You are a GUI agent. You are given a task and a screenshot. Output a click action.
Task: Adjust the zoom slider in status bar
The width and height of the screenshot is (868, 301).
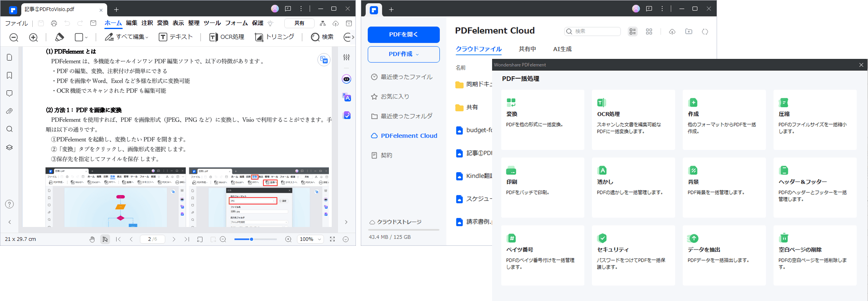pos(256,239)
